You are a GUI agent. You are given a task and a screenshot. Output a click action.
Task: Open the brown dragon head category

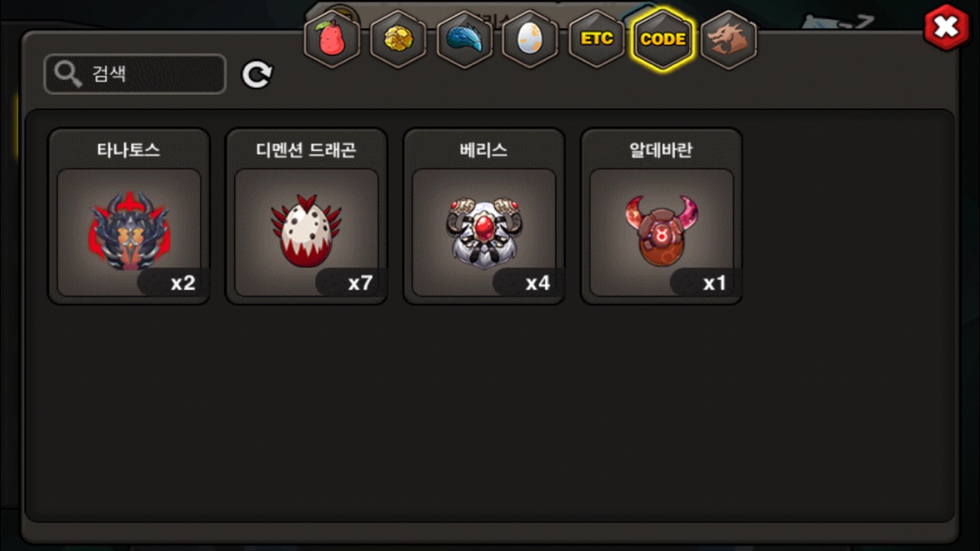click(729, 40)
